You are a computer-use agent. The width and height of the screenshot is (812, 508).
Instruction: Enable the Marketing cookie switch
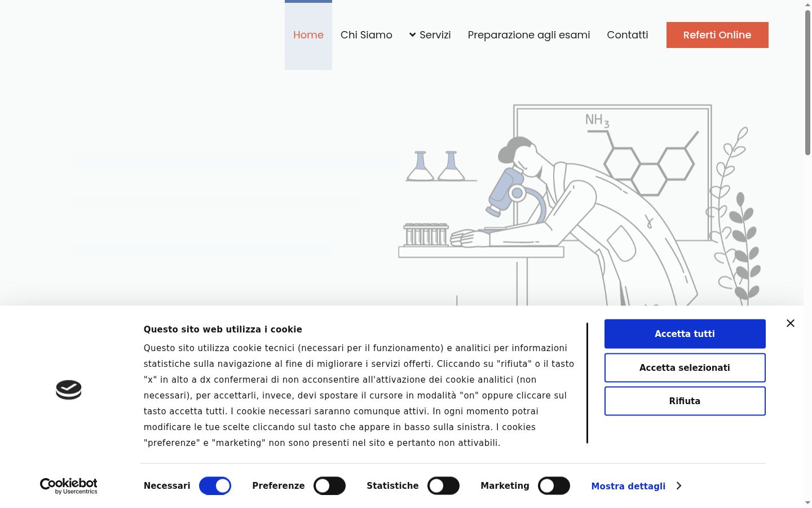tap(554, 486)
